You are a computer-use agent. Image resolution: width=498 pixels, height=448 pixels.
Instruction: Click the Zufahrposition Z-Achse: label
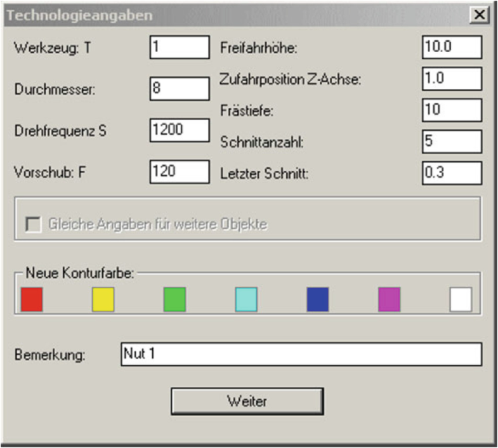coord(291,79)
